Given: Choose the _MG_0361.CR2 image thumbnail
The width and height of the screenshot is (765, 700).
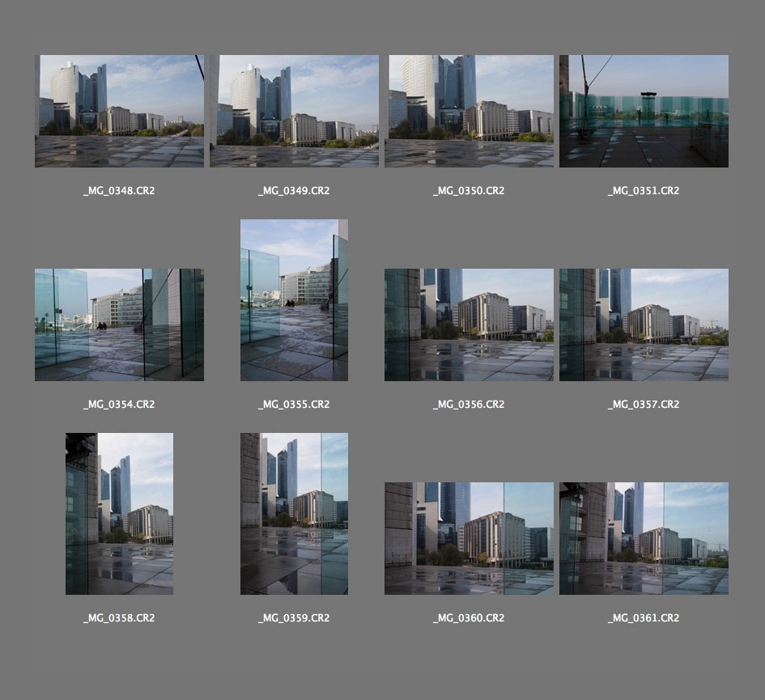Looking at the screenshot, I should (644, 538).
